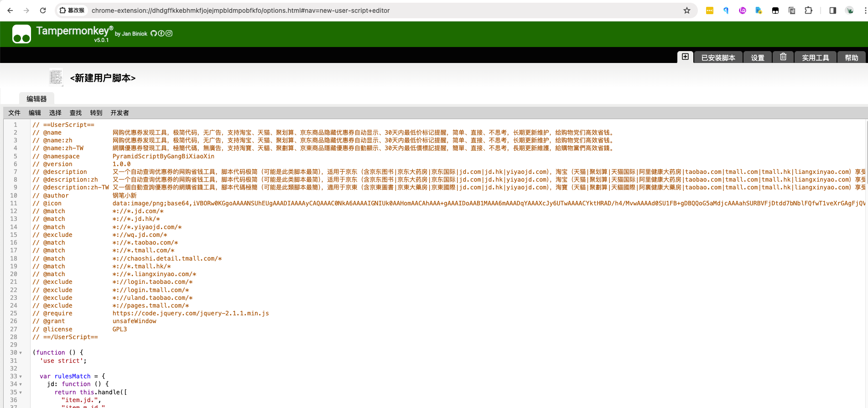Click the browser forward arrow
The image size is (868, 408).
point(26,10)
